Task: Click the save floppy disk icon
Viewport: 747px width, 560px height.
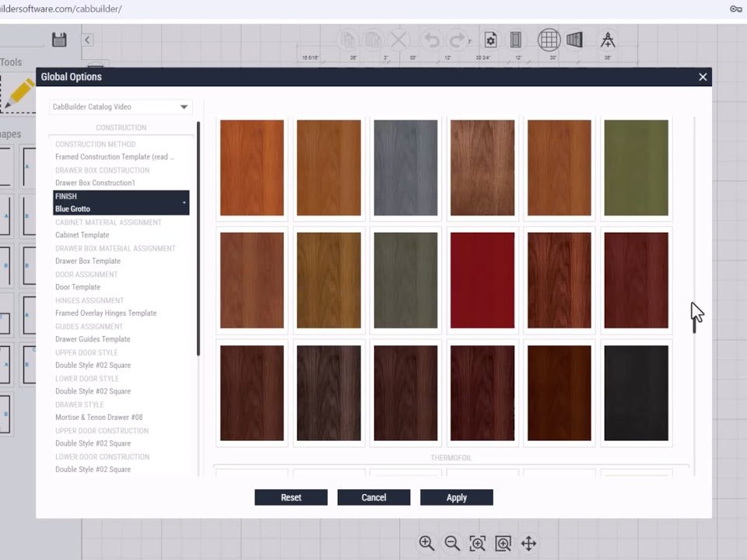Action: pos(59,40)
